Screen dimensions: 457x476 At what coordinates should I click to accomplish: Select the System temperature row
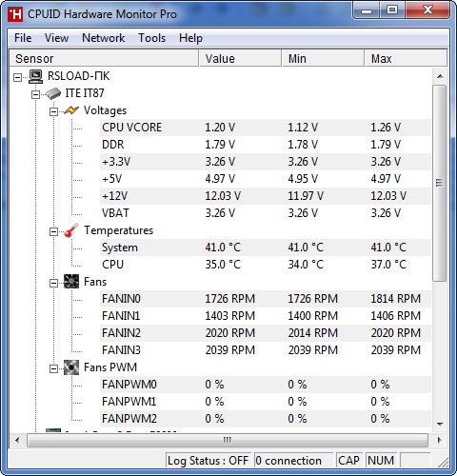266,248
